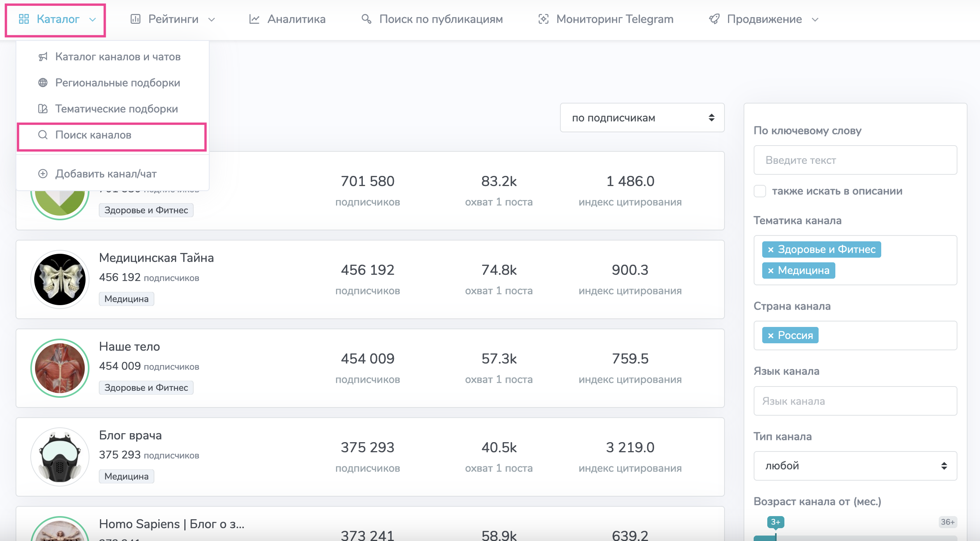Screen dimensions: 980x541
Task: Click the Каталог grid icon
Action: point(24,19)
